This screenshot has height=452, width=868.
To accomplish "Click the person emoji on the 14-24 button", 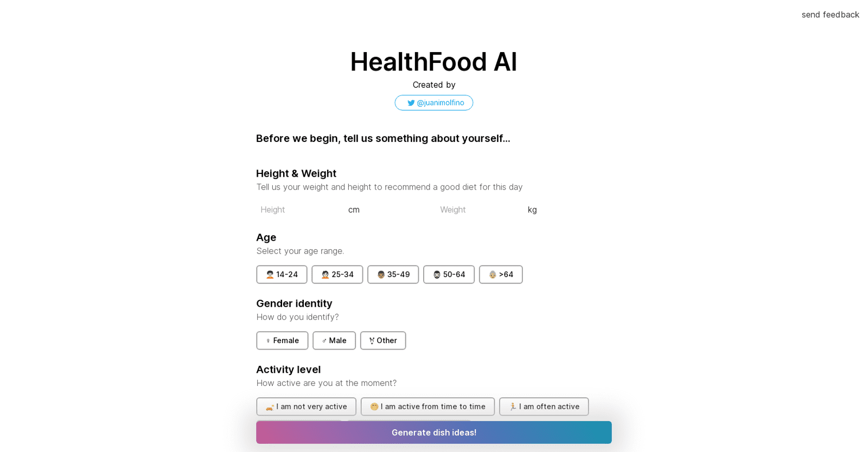I will tap(269, 274).
